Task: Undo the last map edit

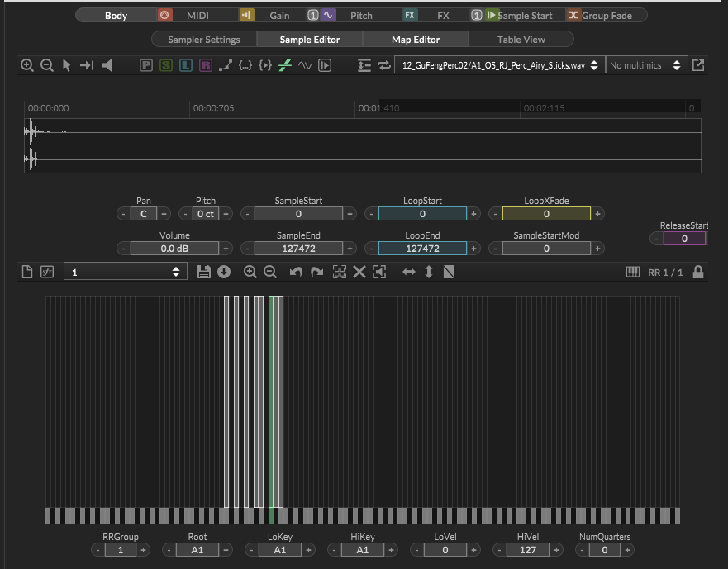Action: click(x=296, y=272)
